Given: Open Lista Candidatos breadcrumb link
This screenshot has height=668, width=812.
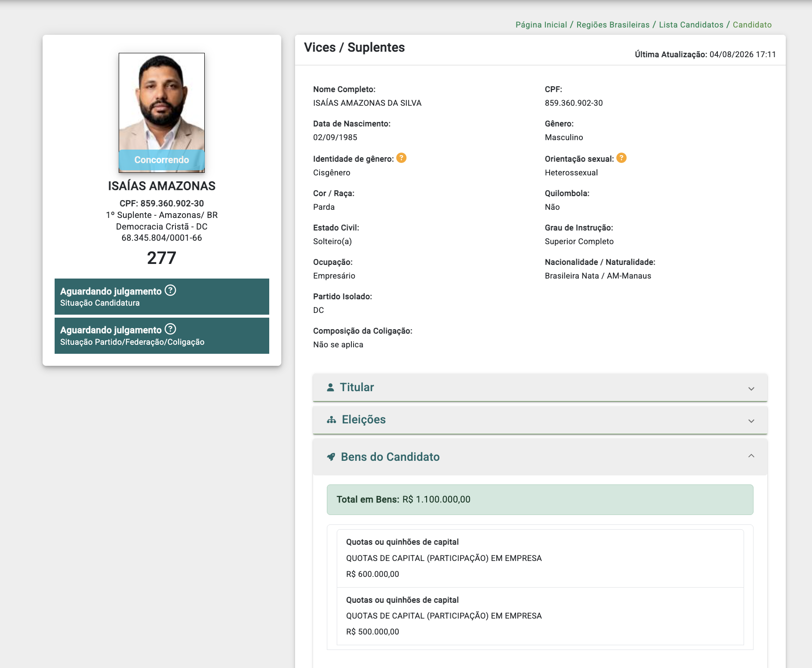Looking at the screenshot, I should pyautogui.click(x=691, y=25).
